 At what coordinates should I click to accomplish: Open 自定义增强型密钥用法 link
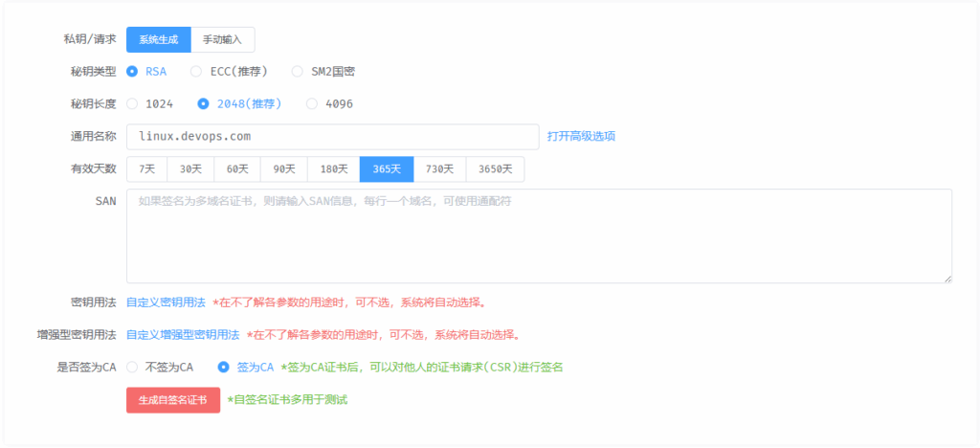click(x=183, y=335)
